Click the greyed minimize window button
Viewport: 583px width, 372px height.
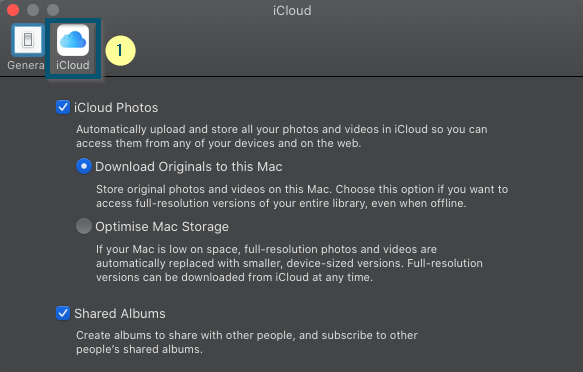coord(33,10)
